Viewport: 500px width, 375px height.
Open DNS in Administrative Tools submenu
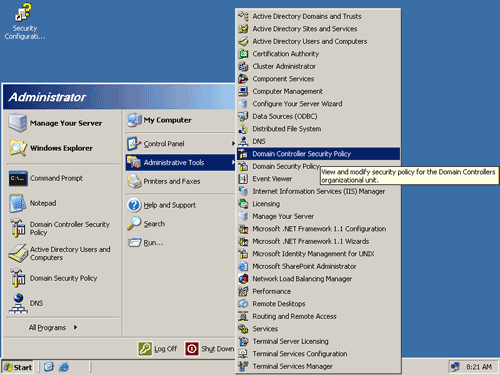coord(318,141)
